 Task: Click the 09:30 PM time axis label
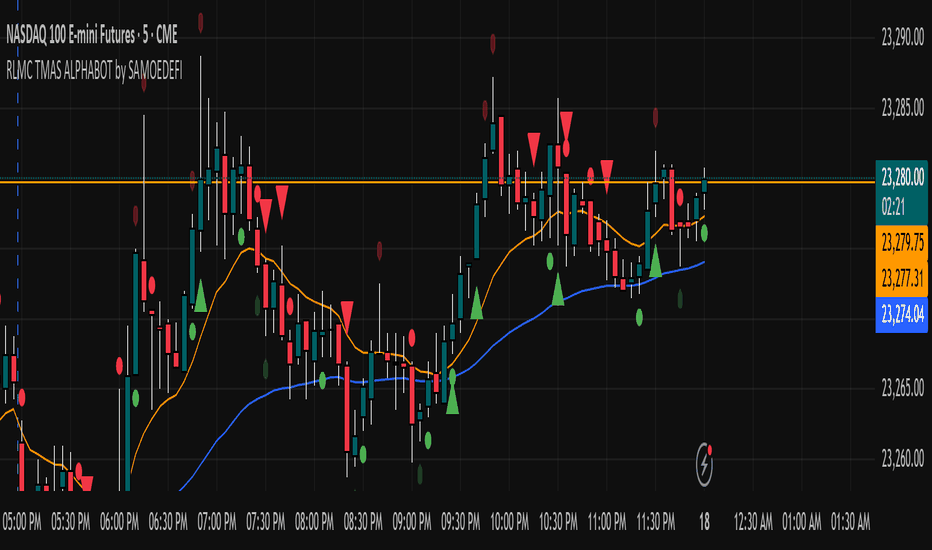coord(461,522)
